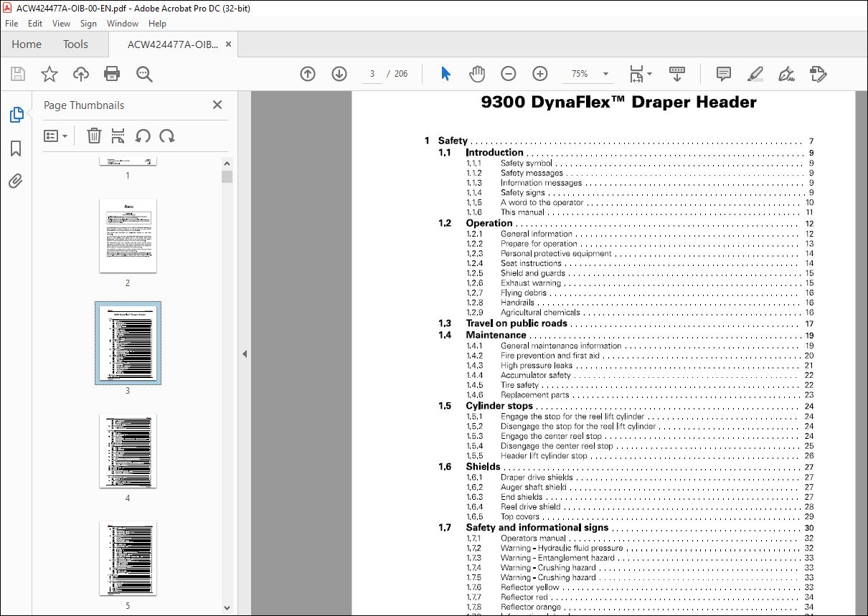Screen dimensions: 868x616
Task: Switch to the Tools tab
Action: click(75, 44)
